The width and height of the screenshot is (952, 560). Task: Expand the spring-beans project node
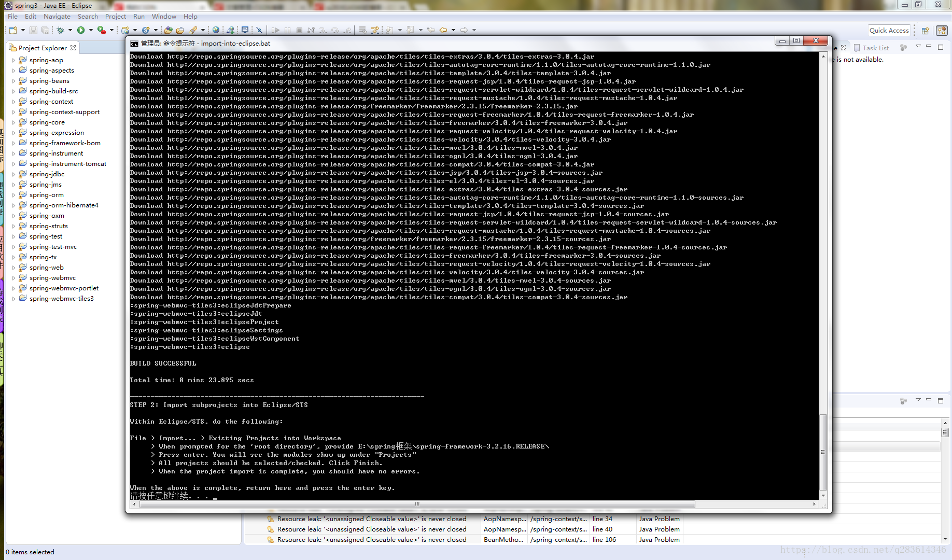pyautogui.click(x=13, y=81)
